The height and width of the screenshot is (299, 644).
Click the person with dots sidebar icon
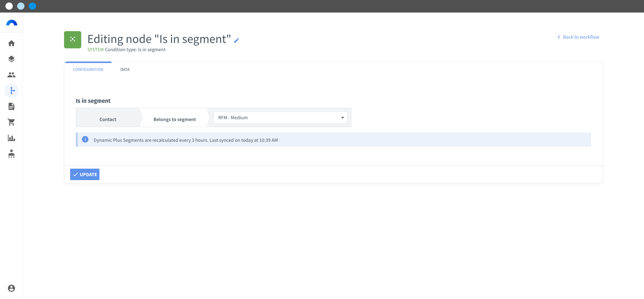11,154
